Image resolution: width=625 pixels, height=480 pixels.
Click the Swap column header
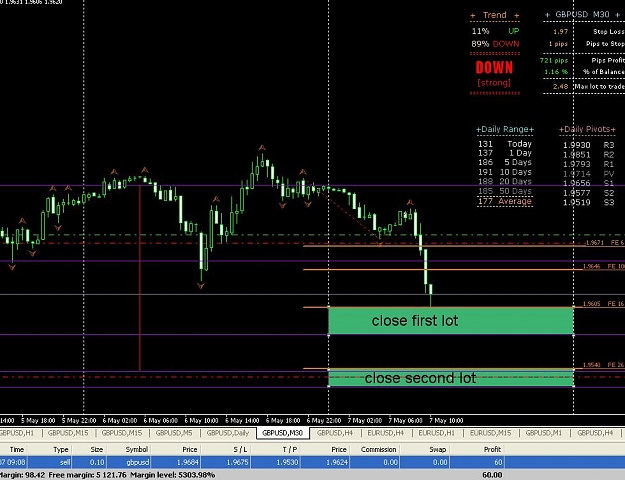coord(437,449)
